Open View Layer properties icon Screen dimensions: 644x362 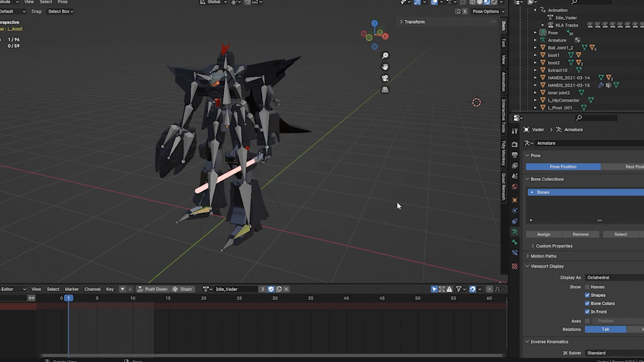tap(515, 165)
